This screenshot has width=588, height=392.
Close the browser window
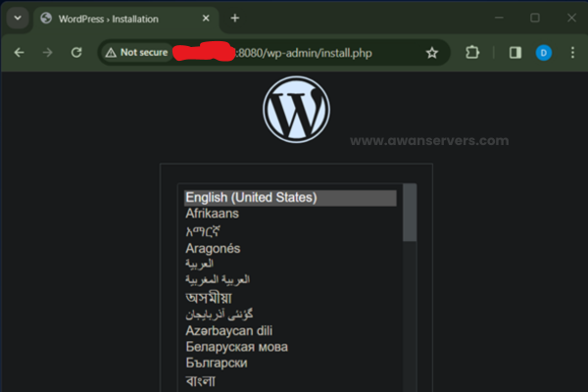point(571,18)
